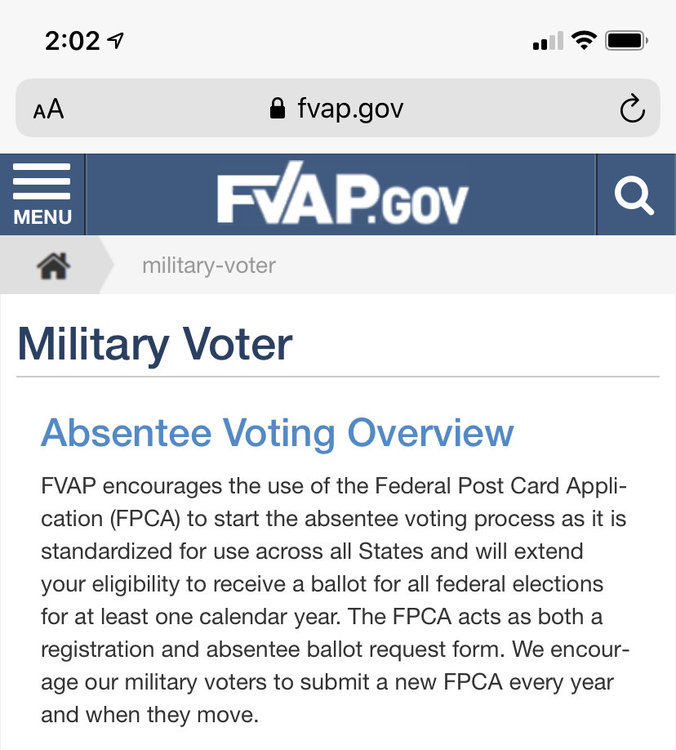Viewport: 676px width, 750px height.
Task: Tap the fvap.gov address field
Action: point(350,109)
